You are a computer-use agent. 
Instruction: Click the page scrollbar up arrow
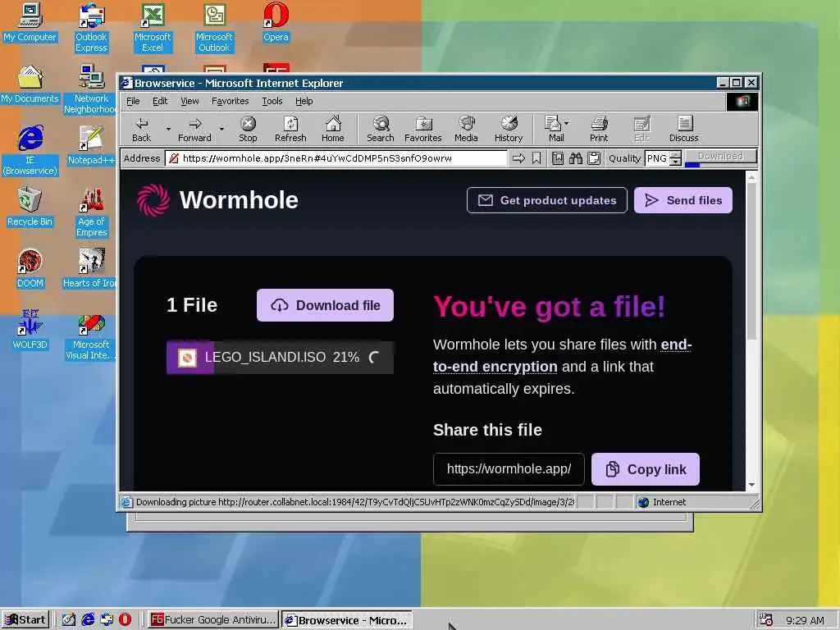tap(751, 177)
